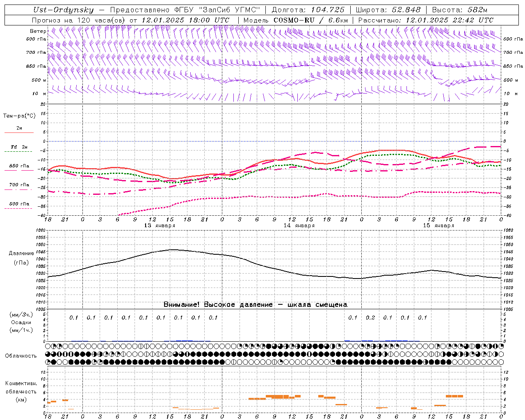Click the station name Ust-Ordynsky

click(63, 10)
